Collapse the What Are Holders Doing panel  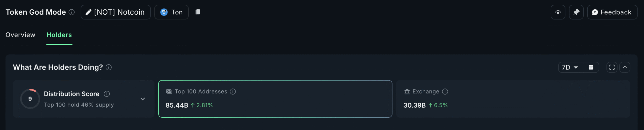click(625, 67)
